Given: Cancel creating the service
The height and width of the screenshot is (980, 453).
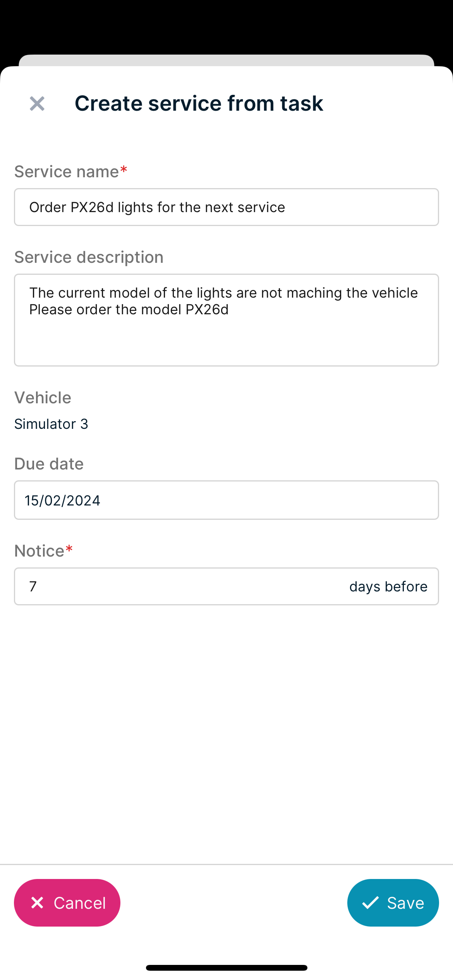Looking at the screenshot, I should click(x=67, y=903).
